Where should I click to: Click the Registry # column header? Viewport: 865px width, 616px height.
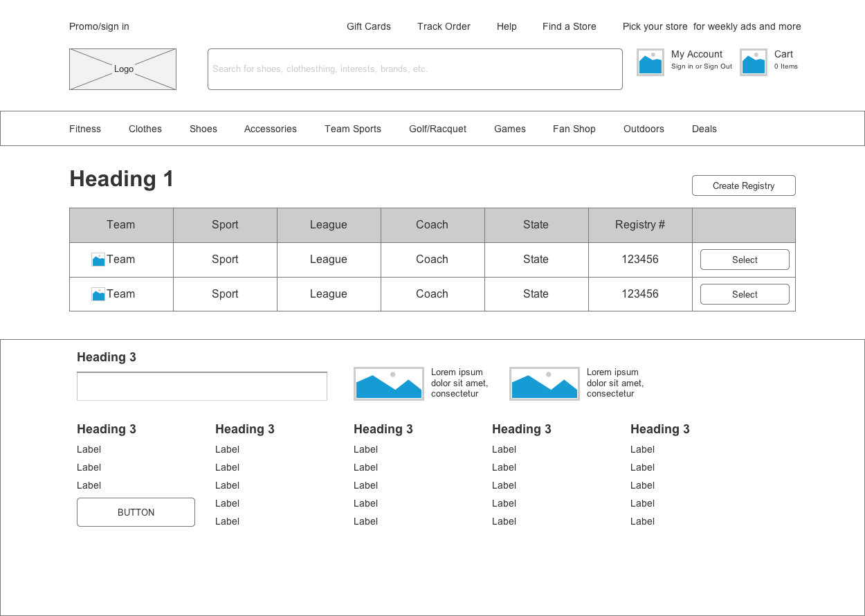640,225
